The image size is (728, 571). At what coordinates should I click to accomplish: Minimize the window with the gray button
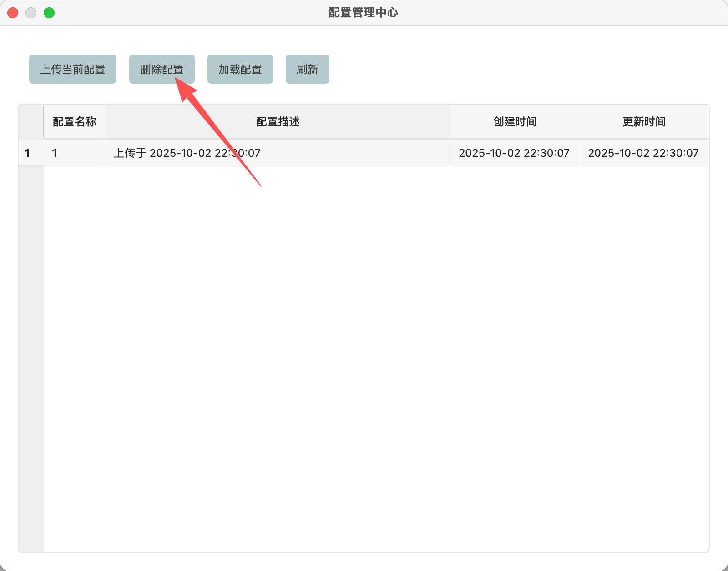click(31, 13)
